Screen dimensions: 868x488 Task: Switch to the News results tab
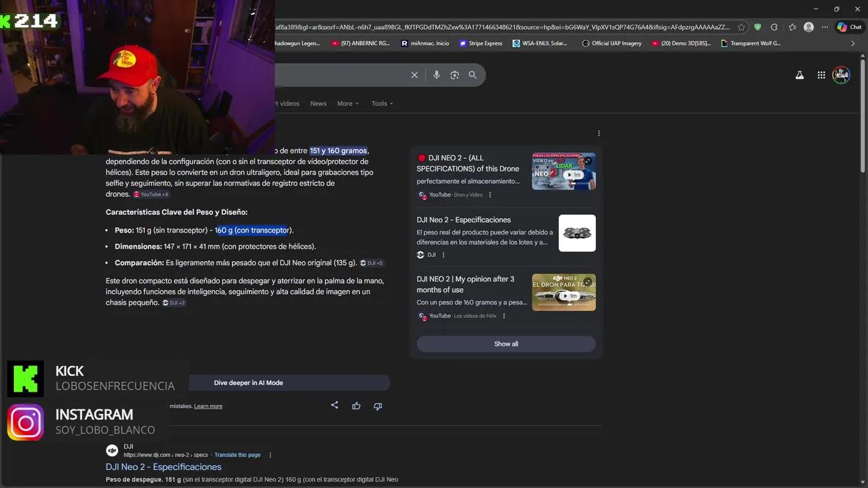click(318, 104)
